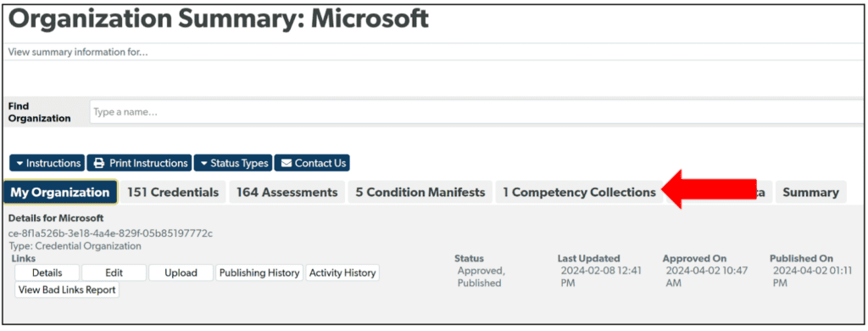The image size is (868, 331).
Task: Focus the Find Organization name field
Action: 477,112
